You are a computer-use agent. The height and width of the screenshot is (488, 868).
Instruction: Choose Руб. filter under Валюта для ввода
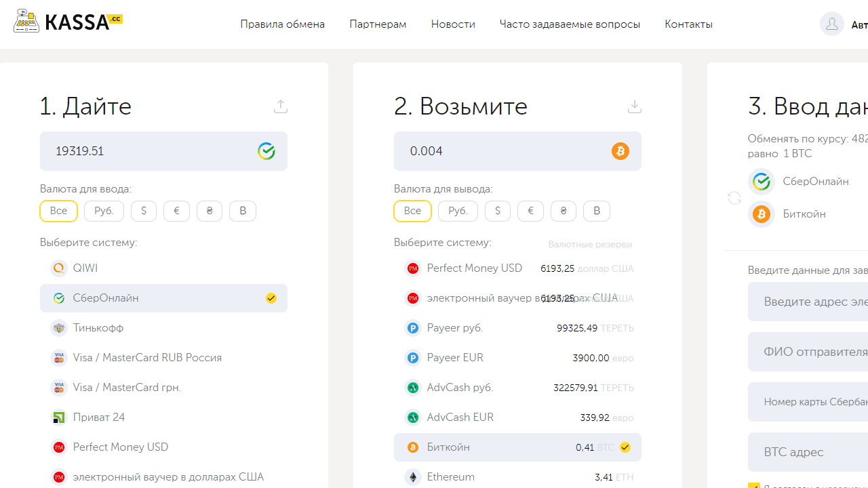104,211
